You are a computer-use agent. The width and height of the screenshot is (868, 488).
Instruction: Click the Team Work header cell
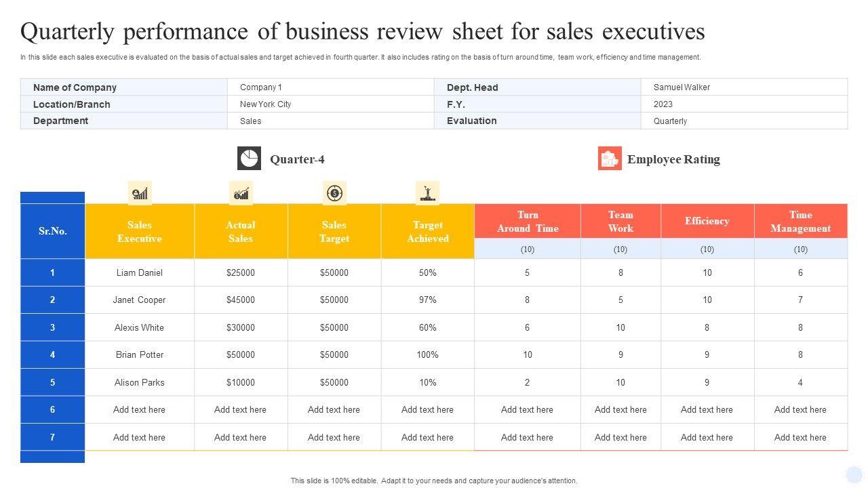tap(620, 222)
